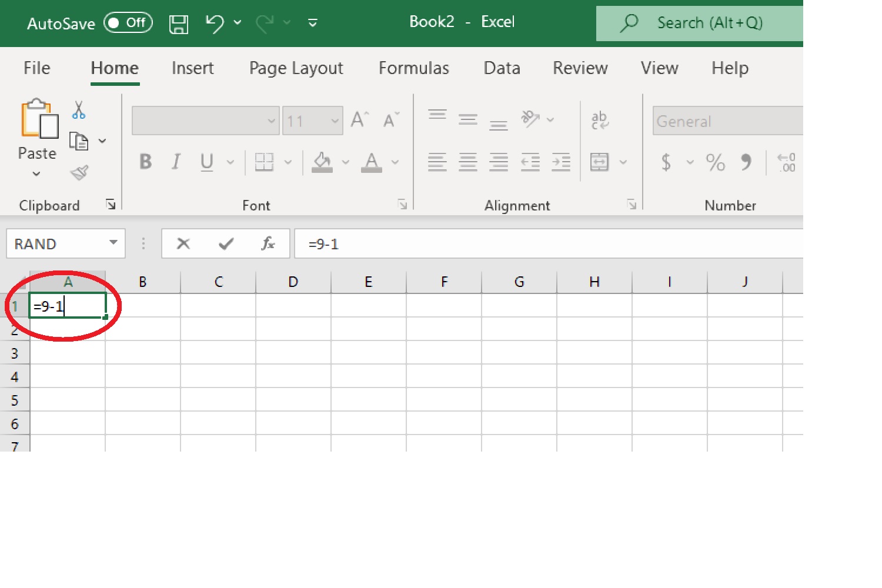Image resolution: width=882 pixels, height=588 pixels.
Task: Open the Formulas ribbon tab
Action: (x=413, y=68)
